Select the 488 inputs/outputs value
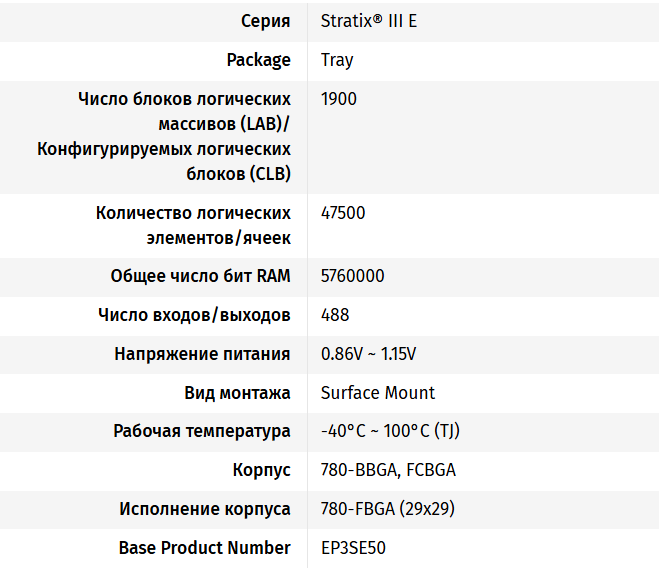659x585 pixels. [x=335, y=315]
